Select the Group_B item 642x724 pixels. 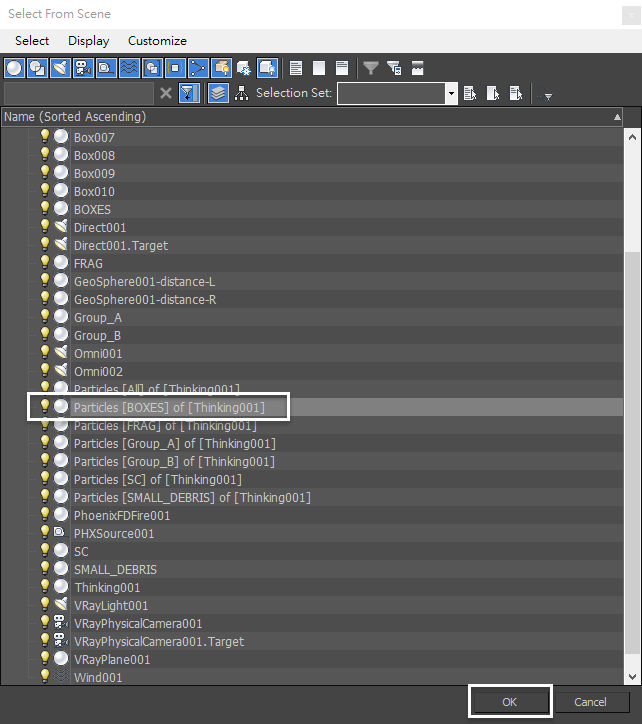97,335
